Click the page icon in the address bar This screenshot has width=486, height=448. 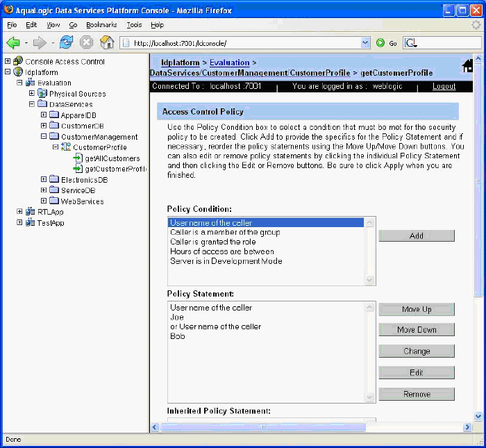pos(126,43)
